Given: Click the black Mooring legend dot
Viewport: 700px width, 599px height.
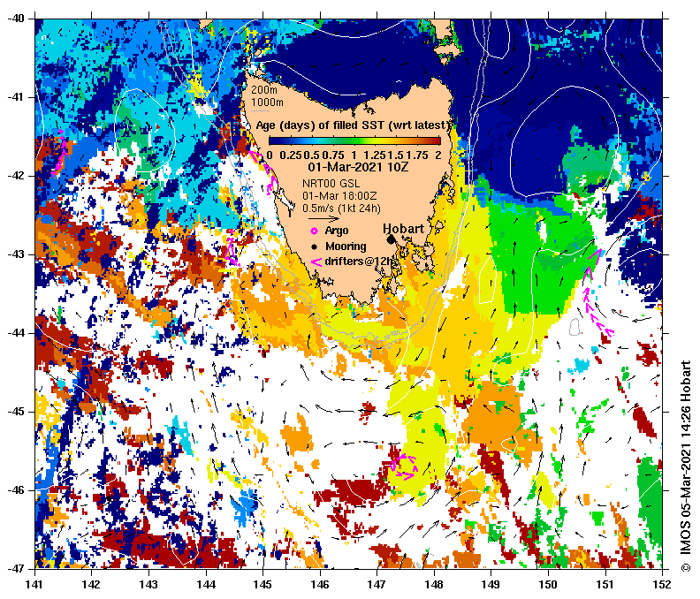Looking at the screenshot, I should [x=314, y=246].
